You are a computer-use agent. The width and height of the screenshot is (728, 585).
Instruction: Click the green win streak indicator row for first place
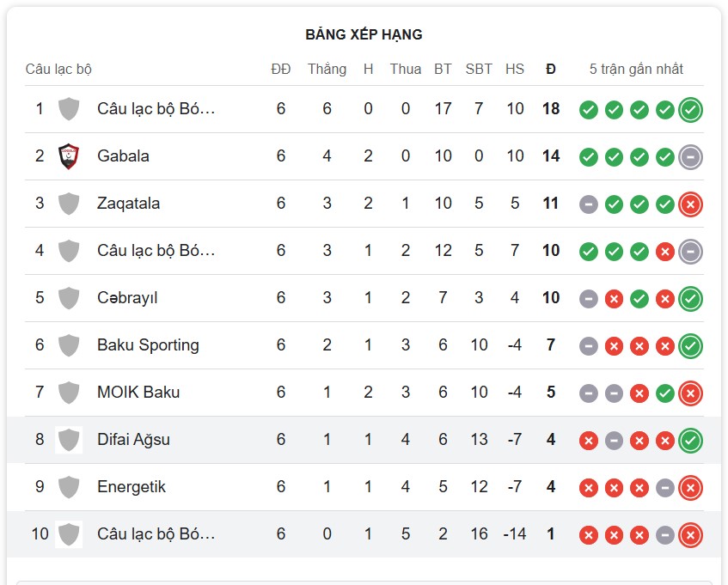(639, 109)
